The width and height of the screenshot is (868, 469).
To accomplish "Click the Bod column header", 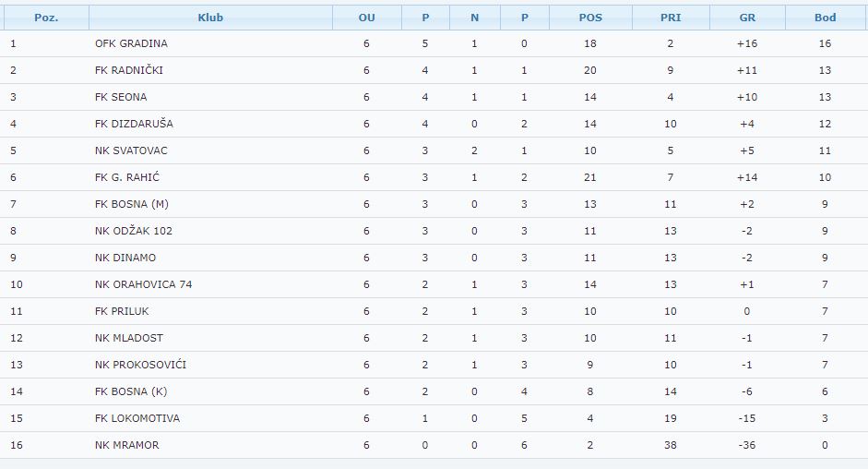I will click(825, 18).
